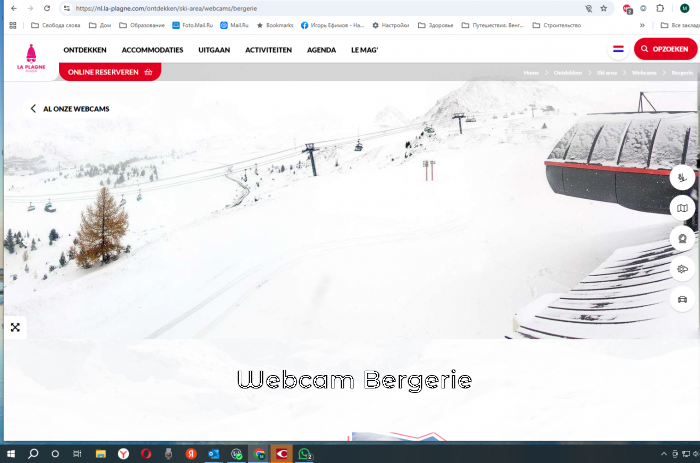Go back via Al Onze Webcams link

coord(70,108)
